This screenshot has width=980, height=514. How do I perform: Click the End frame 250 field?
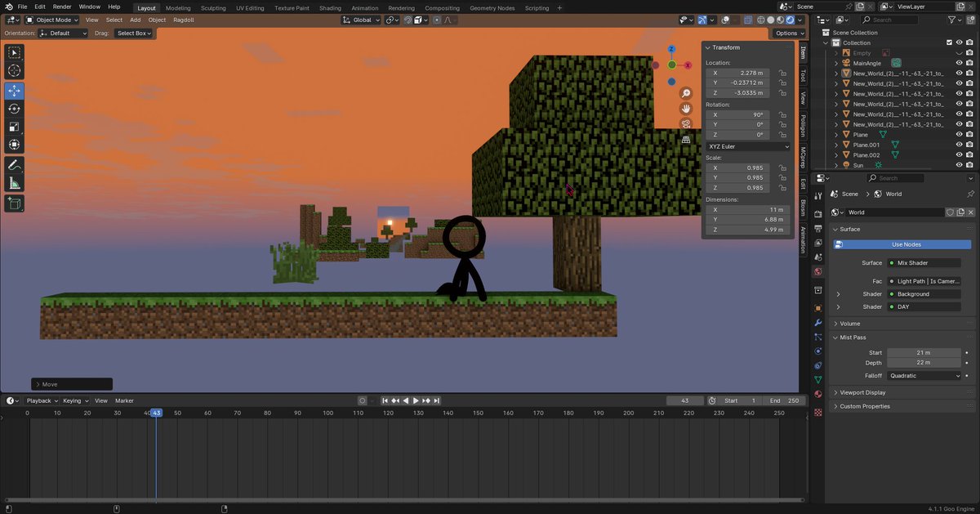[x=784, y=400]
